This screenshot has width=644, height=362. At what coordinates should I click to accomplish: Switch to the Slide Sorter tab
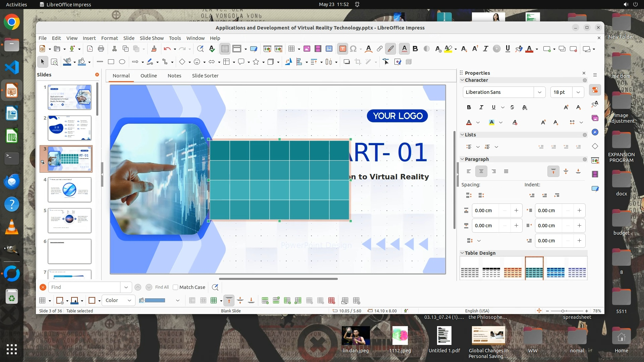click(205, 76)
